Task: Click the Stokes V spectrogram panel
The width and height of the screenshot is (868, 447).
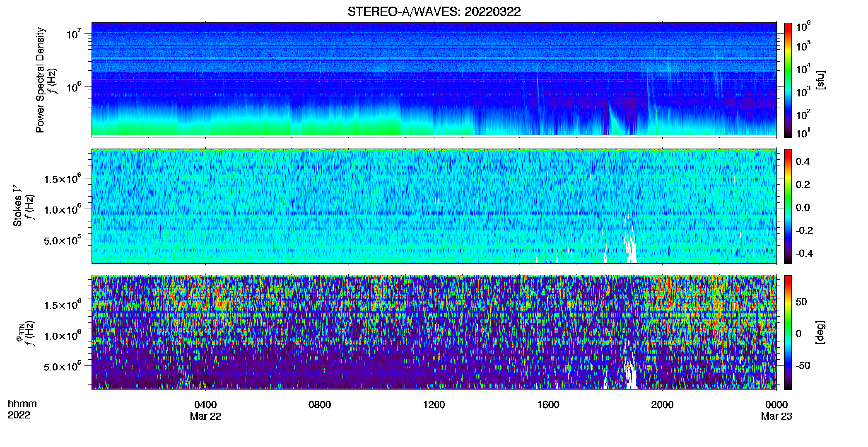Action: [x=434, y=206]
